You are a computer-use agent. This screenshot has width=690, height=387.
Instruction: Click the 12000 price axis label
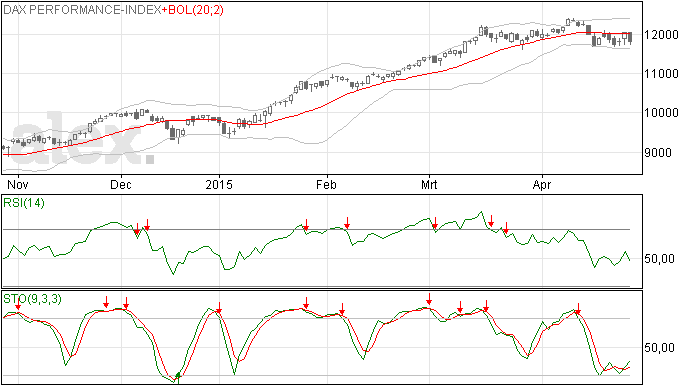tap(661, 35)
